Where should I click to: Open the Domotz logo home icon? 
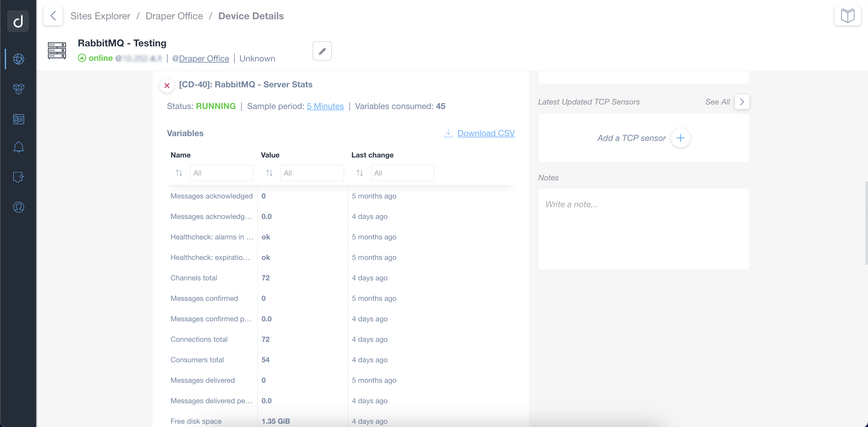18,21
